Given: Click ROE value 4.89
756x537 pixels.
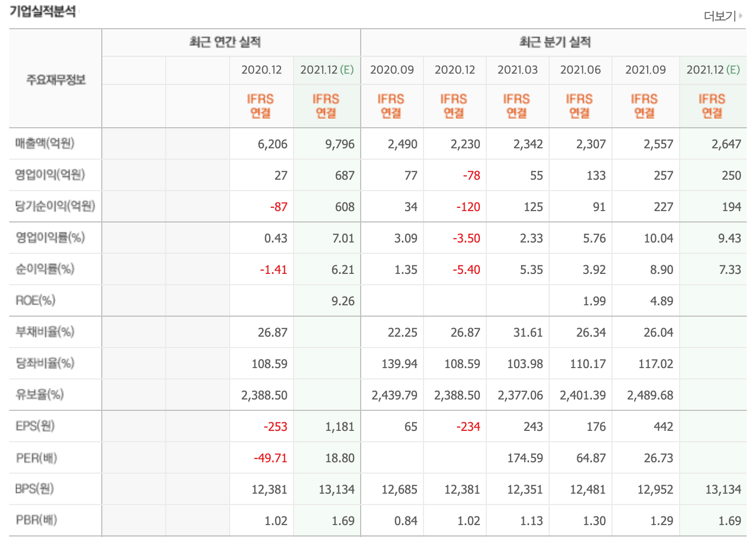Looking at the screenshot, I should 662,302.
